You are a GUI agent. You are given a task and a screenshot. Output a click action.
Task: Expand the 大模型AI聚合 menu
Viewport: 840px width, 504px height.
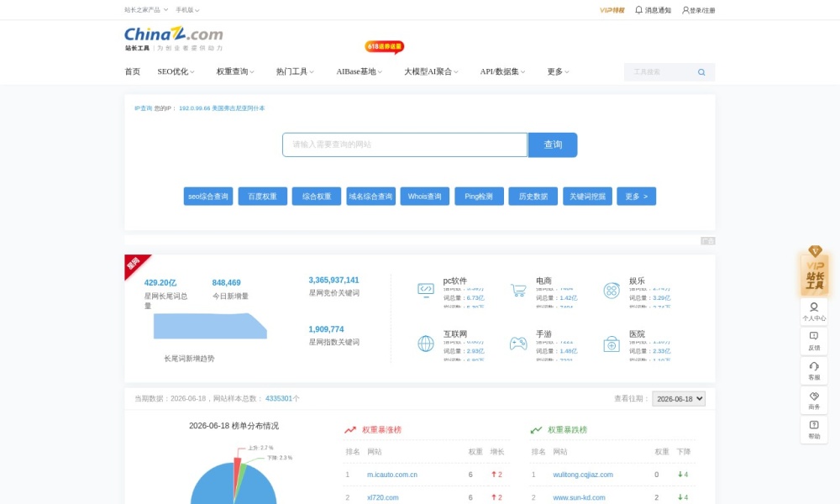tap(431, 71)
